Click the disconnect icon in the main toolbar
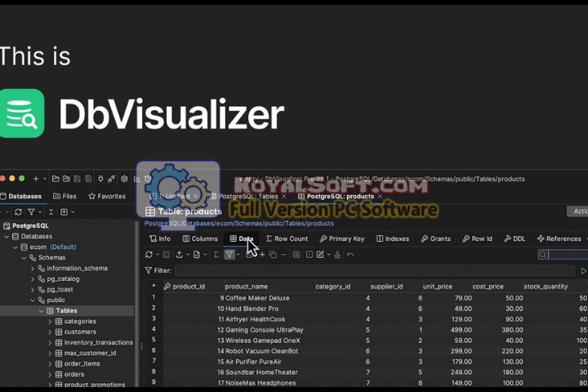The width and height of the screenshot is (588, 392). [111, 179]
